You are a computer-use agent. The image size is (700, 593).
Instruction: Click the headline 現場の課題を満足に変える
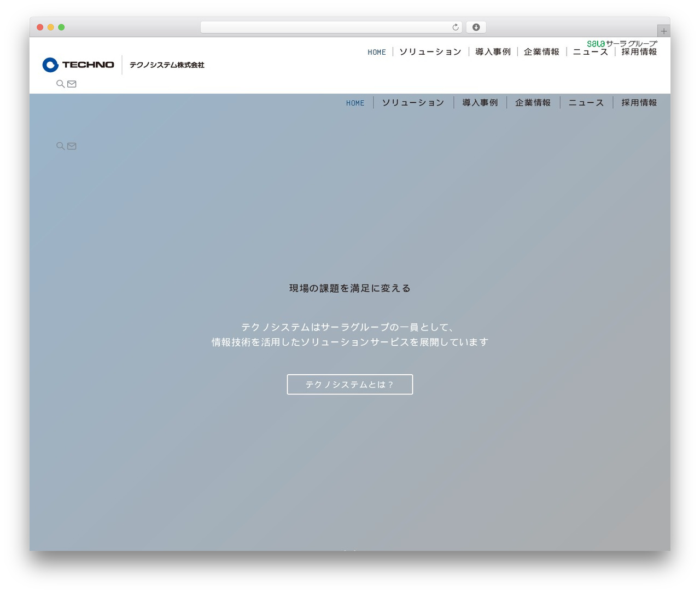click(x=350, y=288)
